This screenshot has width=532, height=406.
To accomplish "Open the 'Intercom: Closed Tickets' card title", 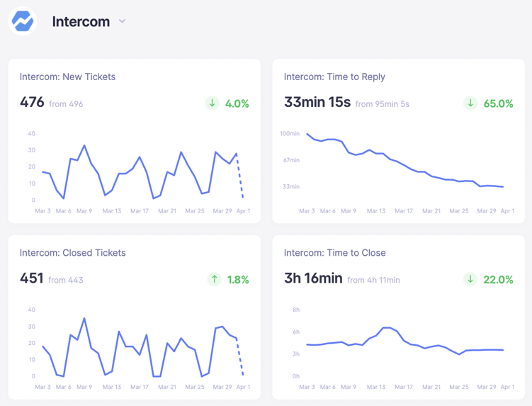I will tap(72, 252).
